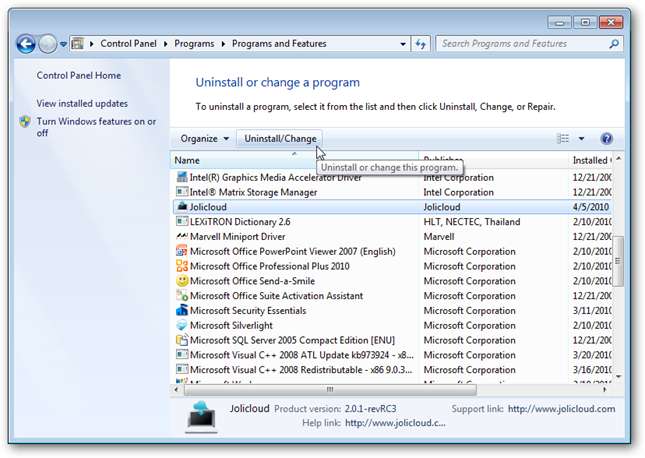Click the Jolicloud program icon in list
The image size is (645, 458).
point(182,207)
